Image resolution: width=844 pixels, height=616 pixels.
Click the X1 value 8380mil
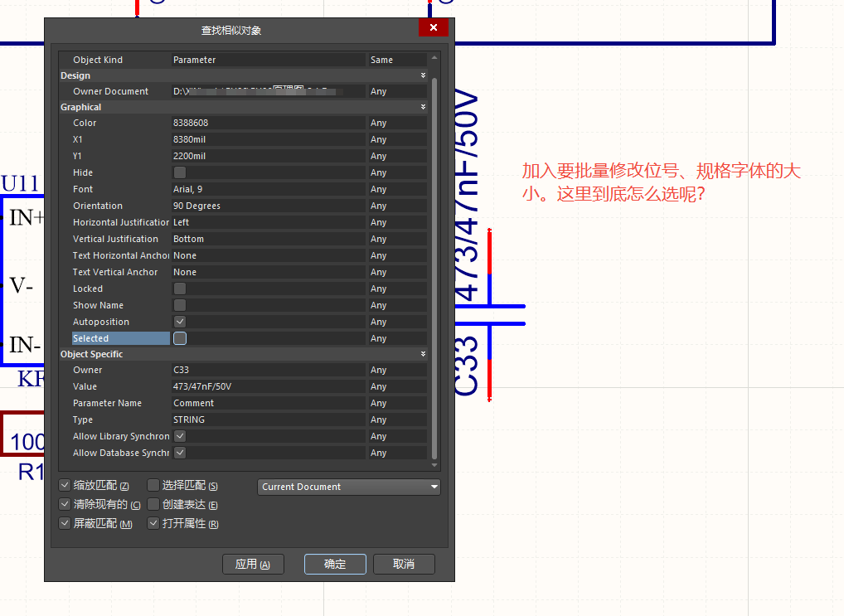pyautogui.click(x=268, y=139)
